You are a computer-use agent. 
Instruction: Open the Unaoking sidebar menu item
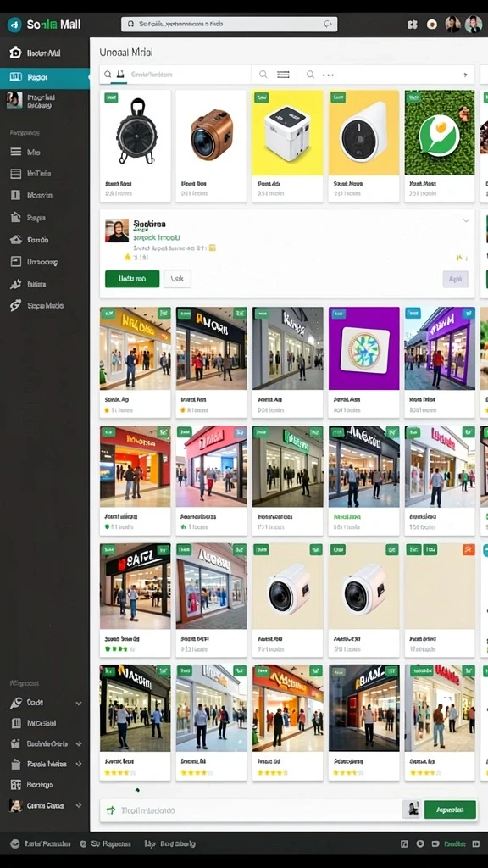pyautogui.click(x=42, y=262)
